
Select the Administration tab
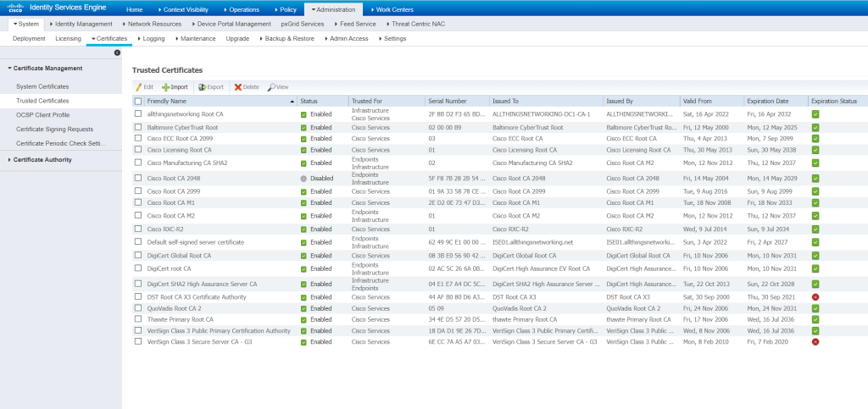[x=333, y=9]
